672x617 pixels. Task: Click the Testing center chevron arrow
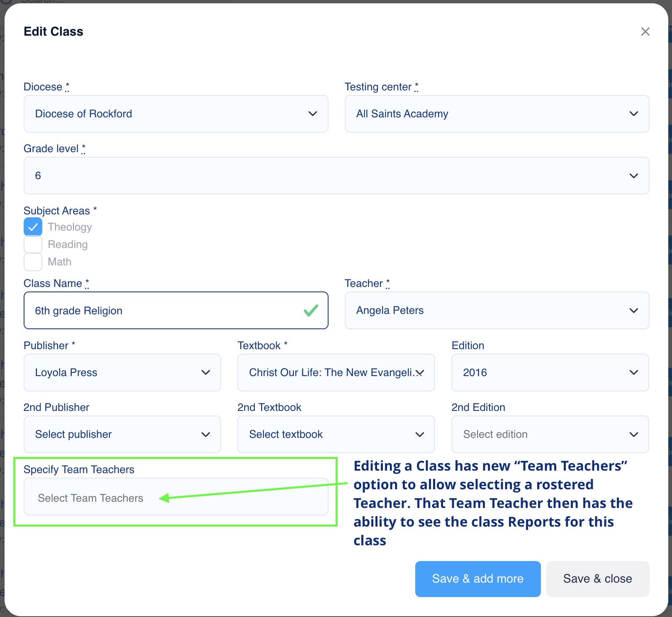(633, 114)
